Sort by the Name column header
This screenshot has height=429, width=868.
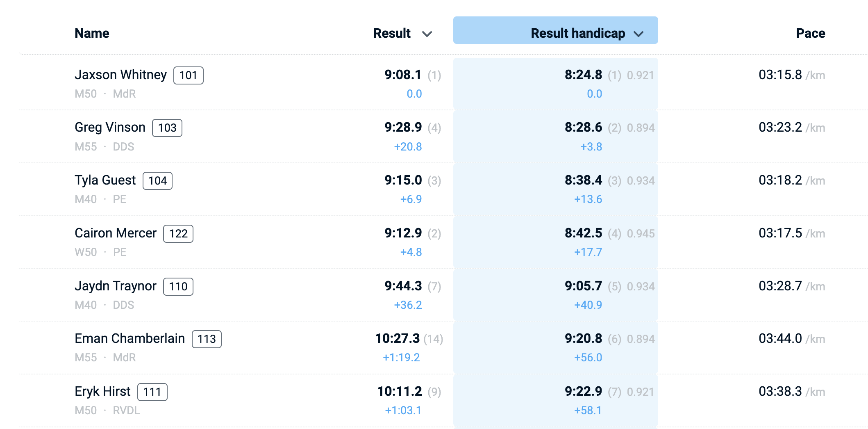click(92, 33)
